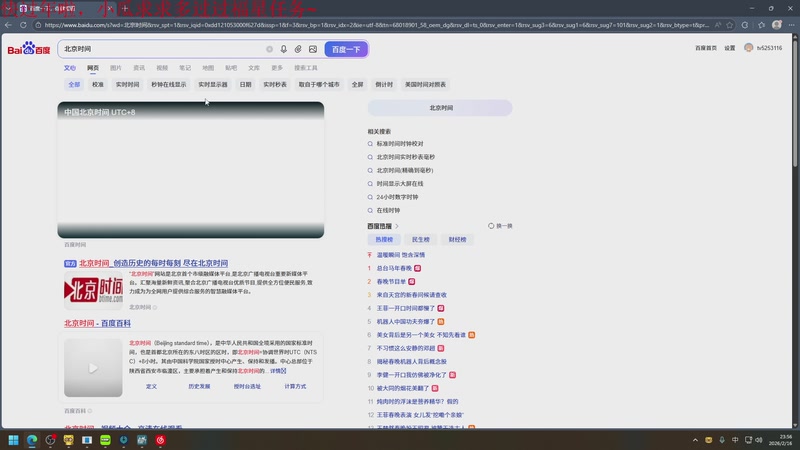This screenshot has width=800, height=450.
Task: Search related term 24小时数字时钟
Action: (397, 197)
